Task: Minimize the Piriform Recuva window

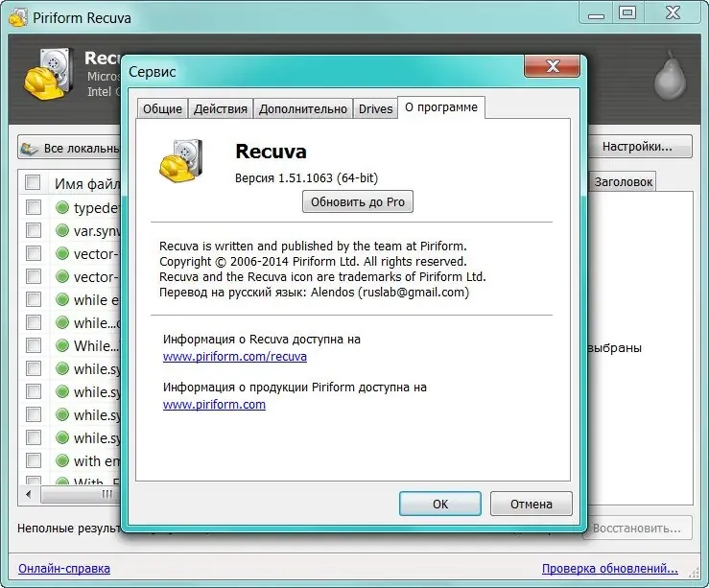Action: click(596, 13)
